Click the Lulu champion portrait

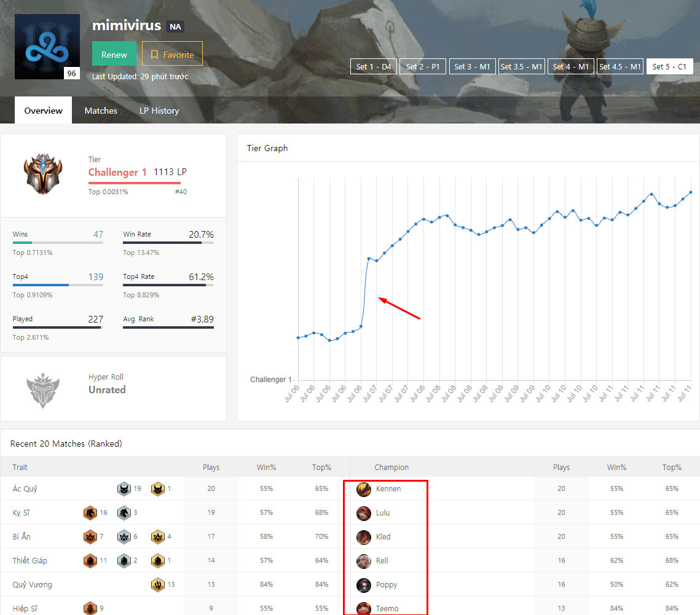pyautogui.click(x=364, y=513)
